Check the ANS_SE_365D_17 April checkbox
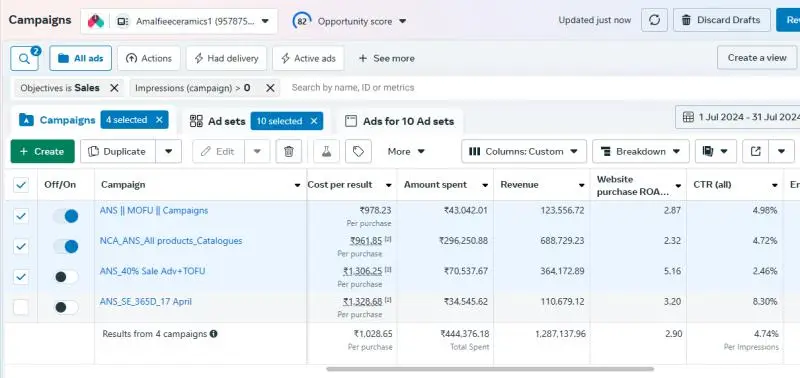 click(21, 308)
